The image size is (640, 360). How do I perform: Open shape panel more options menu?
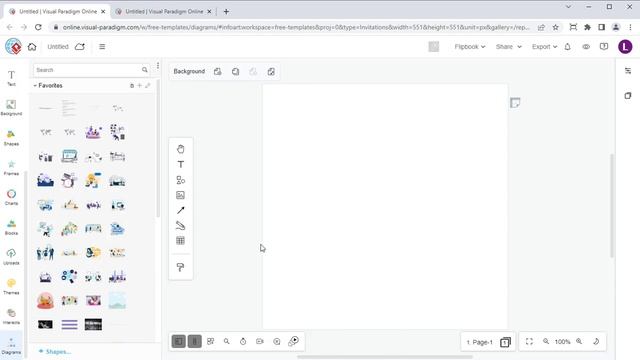point(158,66)
